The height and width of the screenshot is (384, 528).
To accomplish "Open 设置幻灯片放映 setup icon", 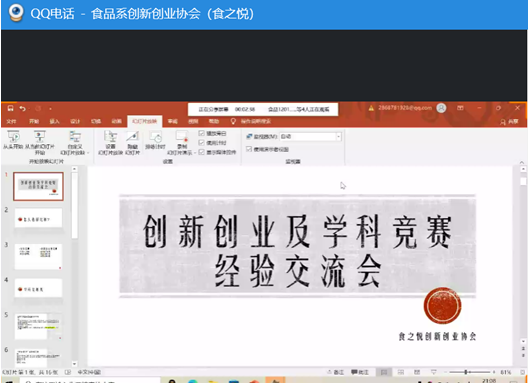I will click(110, 143).
